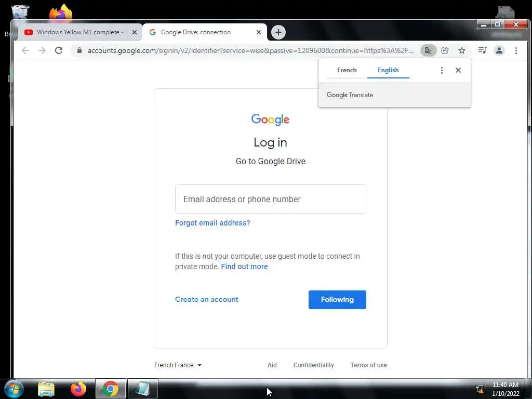Open the Find out more link
Screen dimensions: 532x399
pos(244,267)
